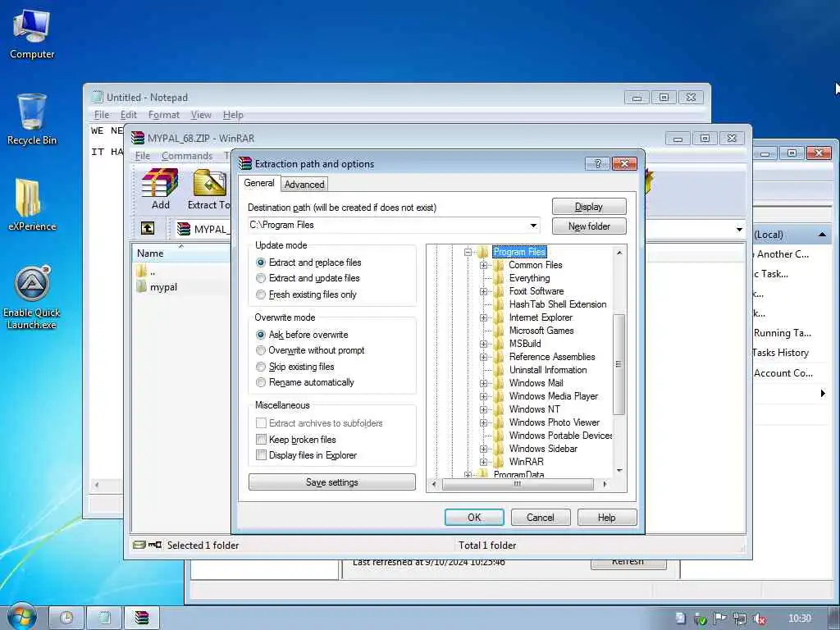Click the status bar drive icon

pos(139,545)
